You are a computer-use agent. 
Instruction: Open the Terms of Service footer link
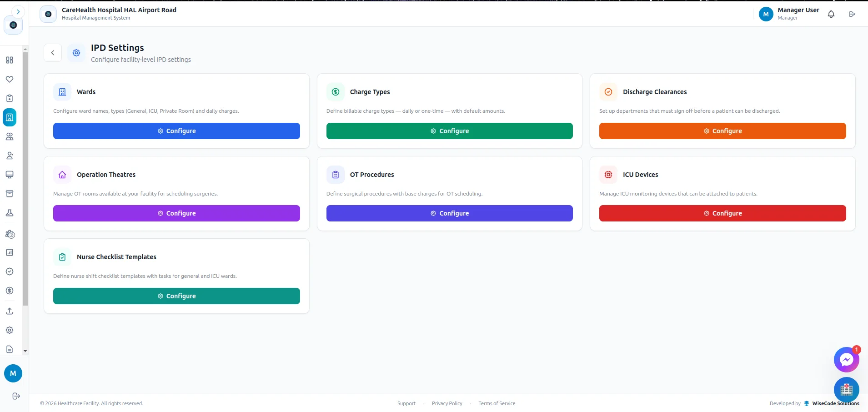tap(497, 403)
